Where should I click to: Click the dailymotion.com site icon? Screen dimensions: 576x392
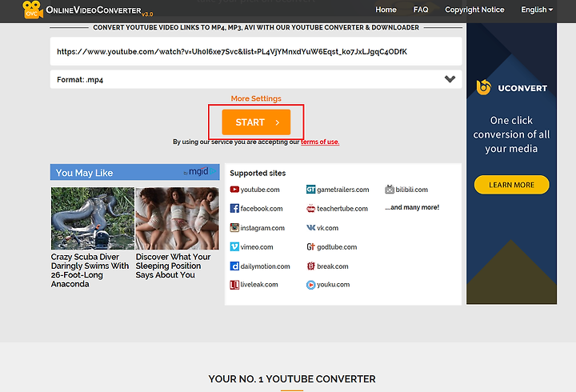pyautogui.click(x=234, y=266)
